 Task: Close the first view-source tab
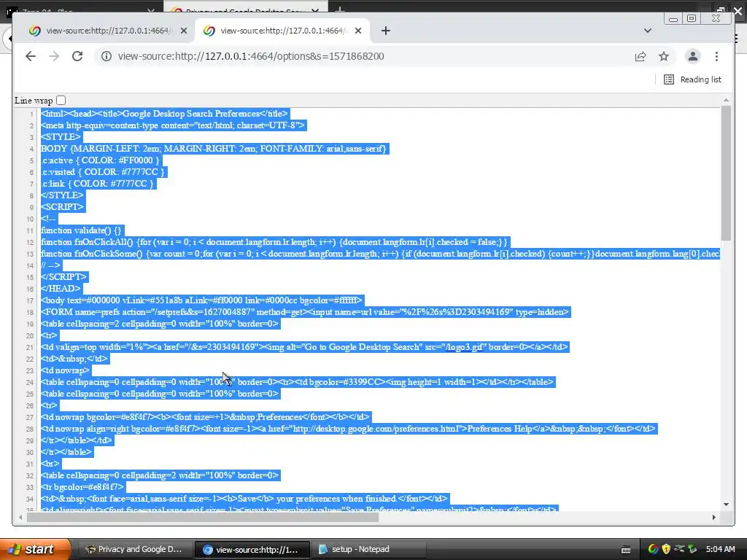184,31
